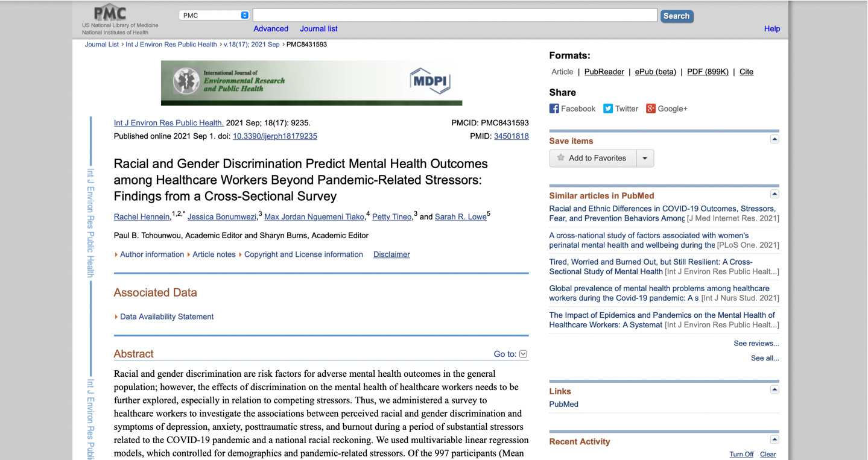This screenshot has height=460, width=868.
Task: Open Int J Environ Res Public Health breadcrumb
Action: [171, 45]
